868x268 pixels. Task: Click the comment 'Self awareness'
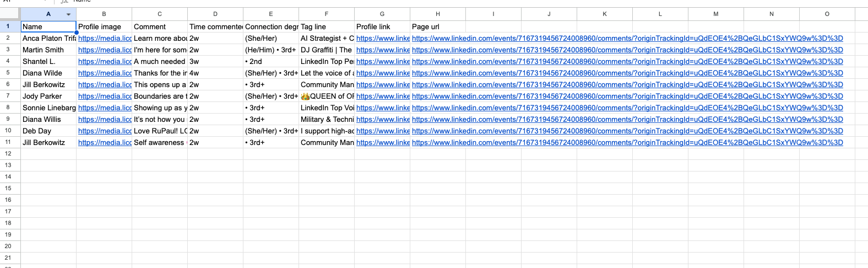(x=160, y=142)
